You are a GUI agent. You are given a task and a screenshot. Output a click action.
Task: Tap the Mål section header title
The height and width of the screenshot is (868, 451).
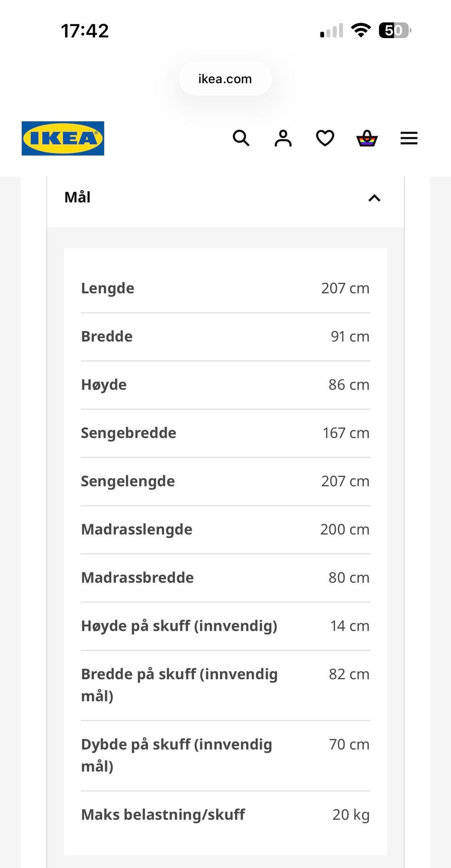[78, 197]
